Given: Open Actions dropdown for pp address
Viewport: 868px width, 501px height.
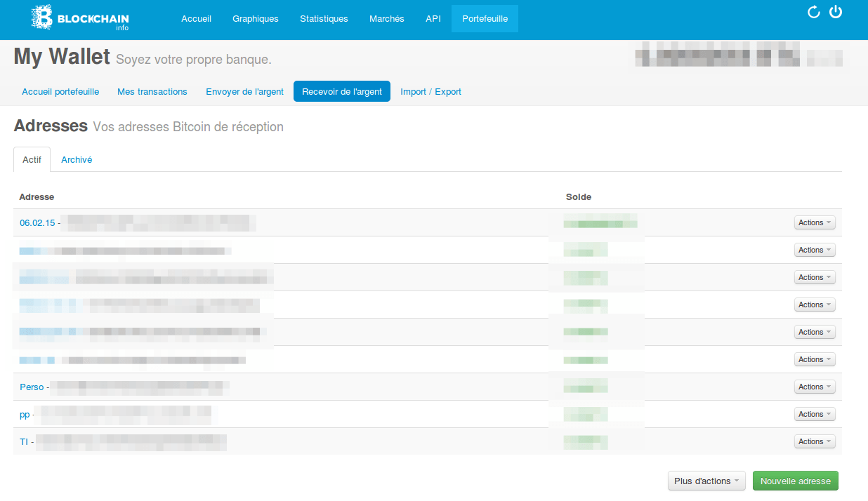Looking at the screenshot, I should [815, 414].
